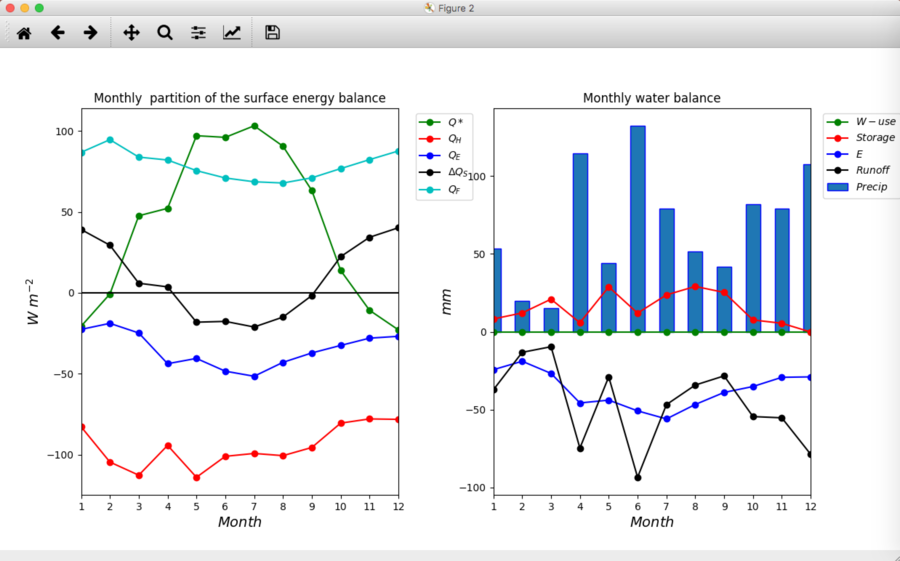Click the green window zoom button

tap(39, 8)
